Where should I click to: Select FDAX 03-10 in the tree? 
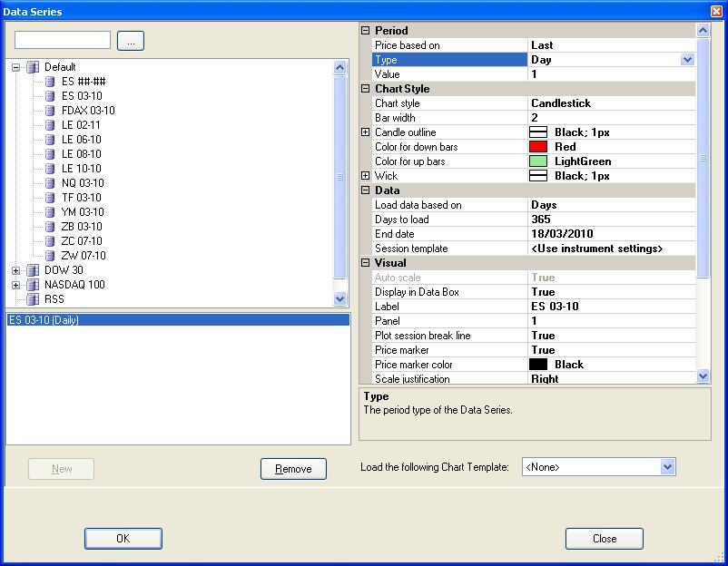(x=88, y=111)
